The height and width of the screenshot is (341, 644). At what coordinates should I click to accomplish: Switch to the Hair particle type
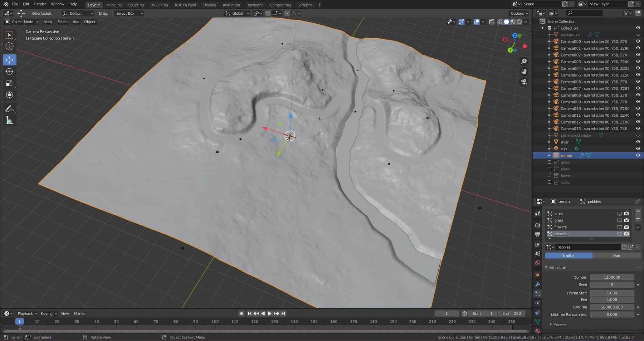[616, 255]
